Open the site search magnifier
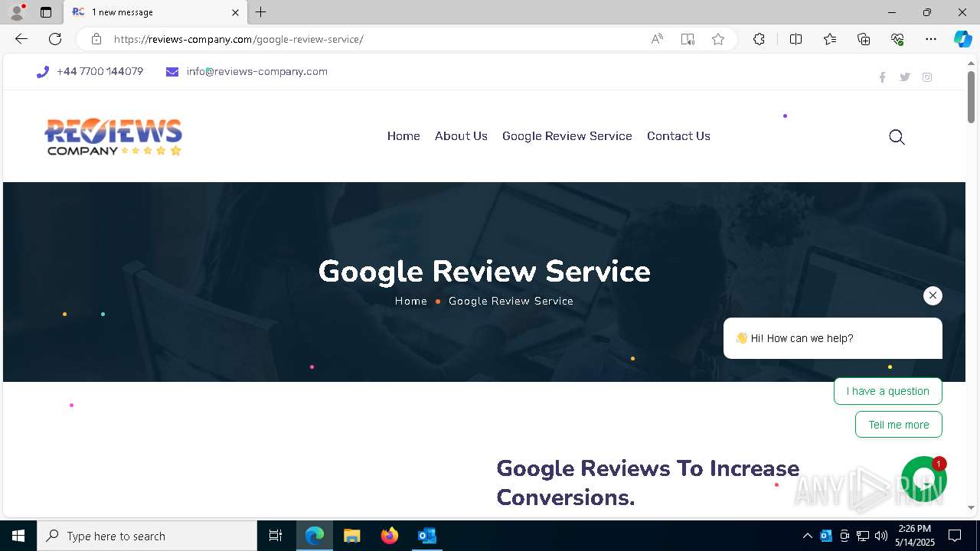 [897, 137]
